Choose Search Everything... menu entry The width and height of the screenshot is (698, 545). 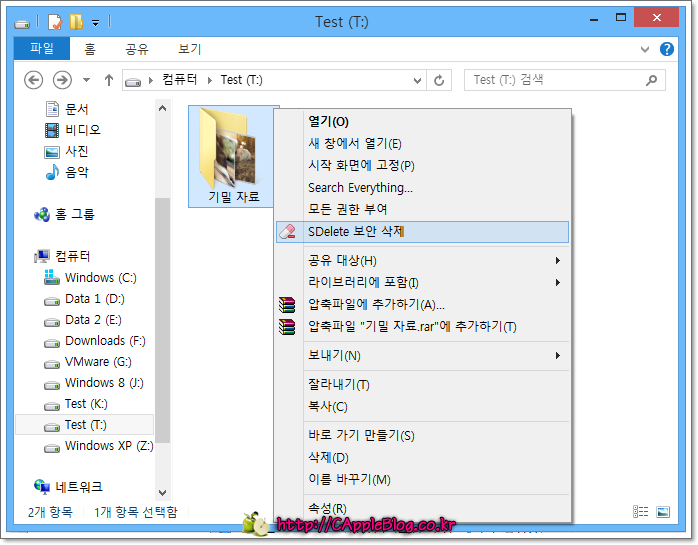422,187
